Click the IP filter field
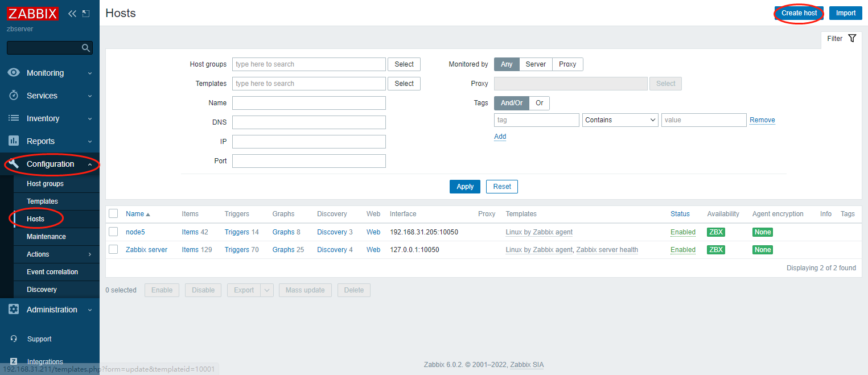The height and width of the screenshot is (375, 868). [x=309, y=142]
